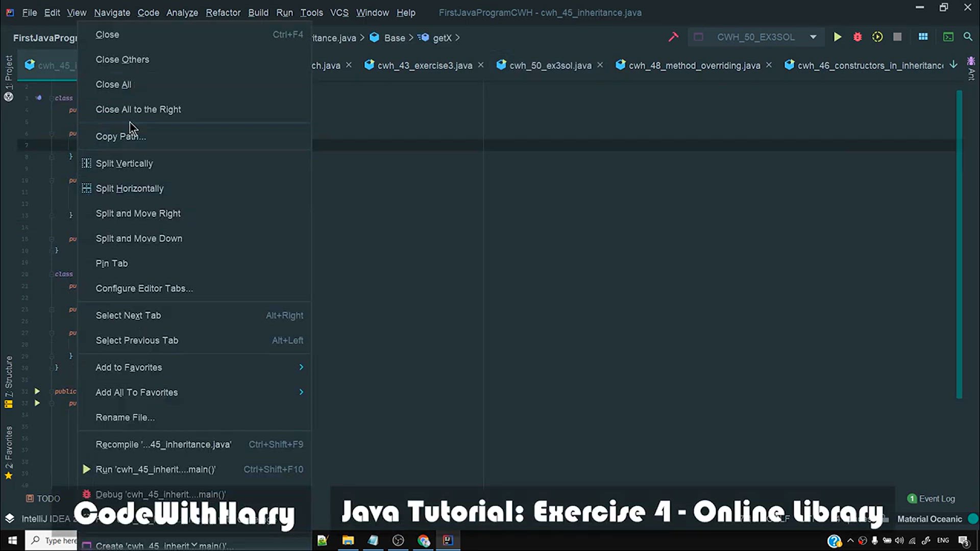The height and width of the screenshot is (551, 980).
Task: Switch to cwh_43_exercise3.java tab
Action: [425, 65]
